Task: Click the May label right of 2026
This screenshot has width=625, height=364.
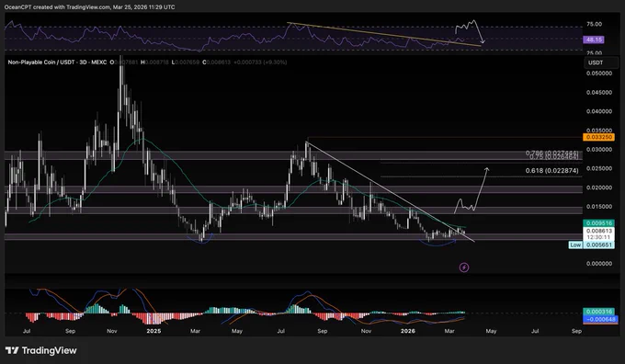Action: point(491,331)
